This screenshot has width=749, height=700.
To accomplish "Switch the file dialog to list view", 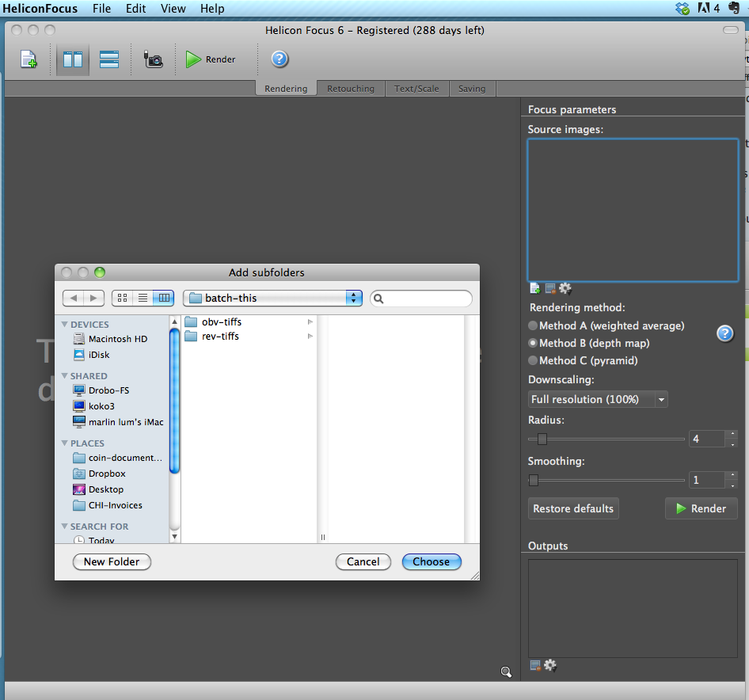I will (x=143, y=299).
